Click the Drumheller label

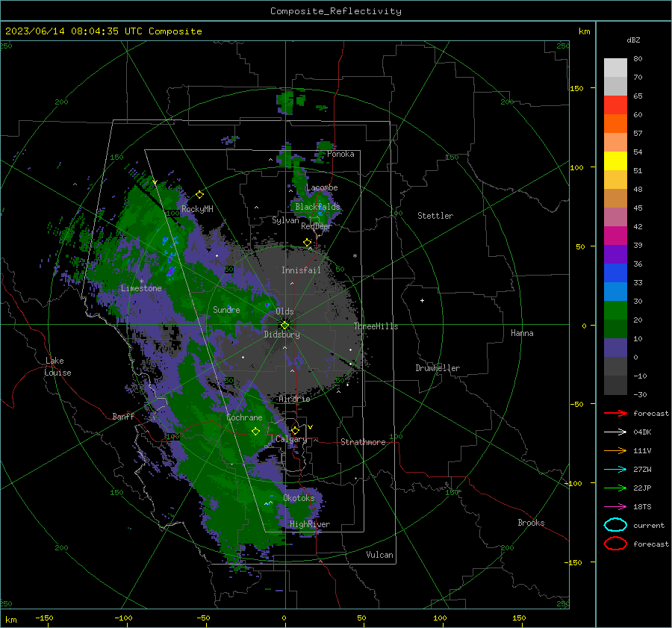pyautogui.click(x=438, y=368)
